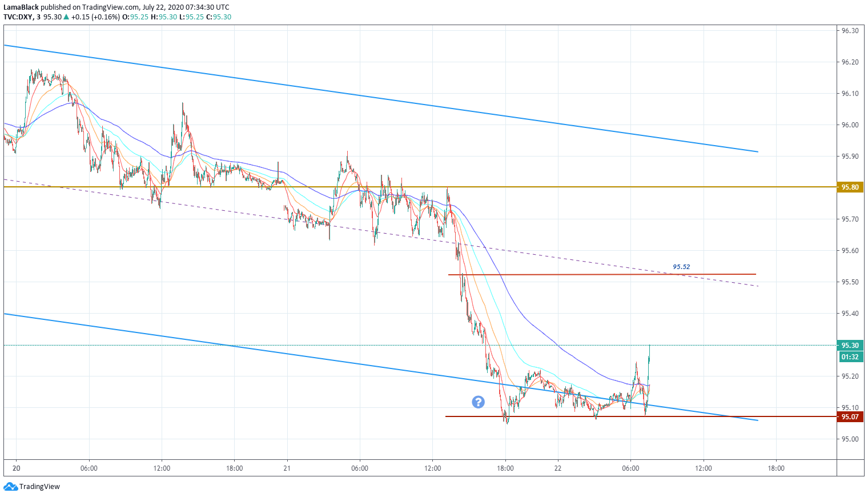Click the 95.60 price axis label

click(850, 251)
